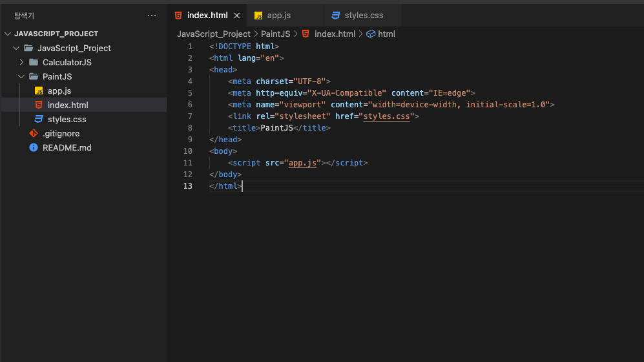Click the CalculatorJS folder name

coord(67,63)
